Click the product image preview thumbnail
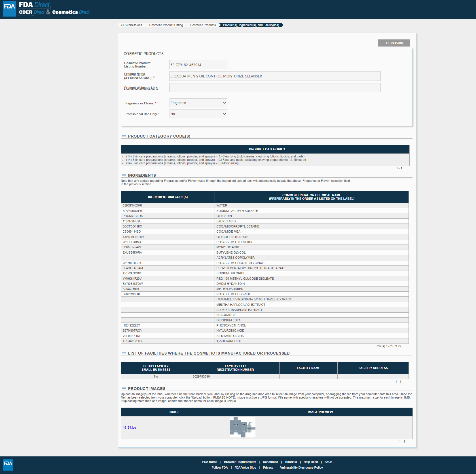Viewport: 476px width, 474px height. pos(242,427)
